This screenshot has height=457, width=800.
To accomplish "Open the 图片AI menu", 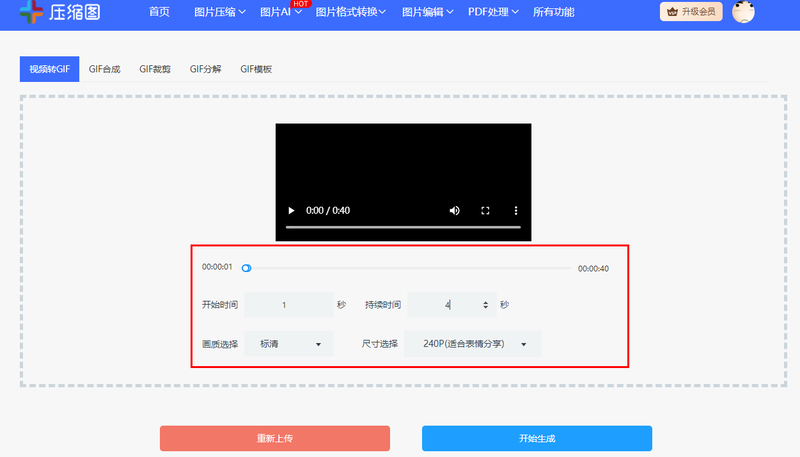I will pos(280,12).
